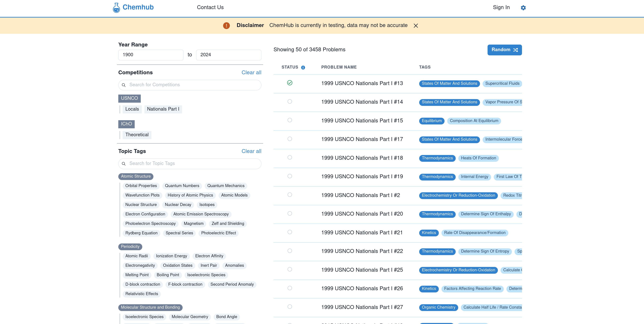This screenshot has width=644, height=324.
Task: Click the Chemhub brand name
Action: 138,7
